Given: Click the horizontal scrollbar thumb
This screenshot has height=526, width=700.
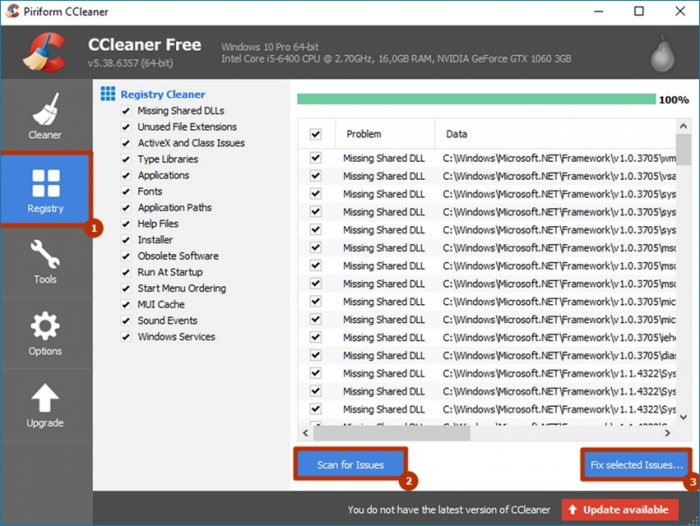Looking at the screenshot, I should coord(392,433).
